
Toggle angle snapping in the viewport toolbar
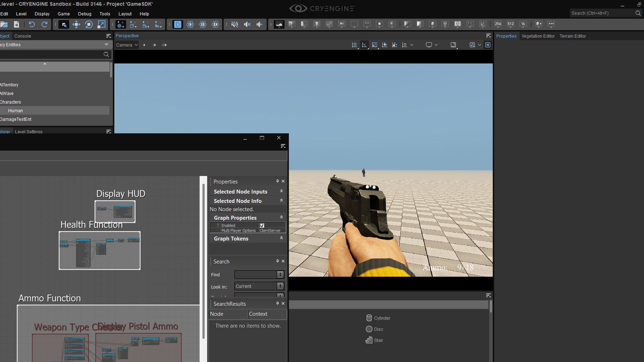click(364, 44)
